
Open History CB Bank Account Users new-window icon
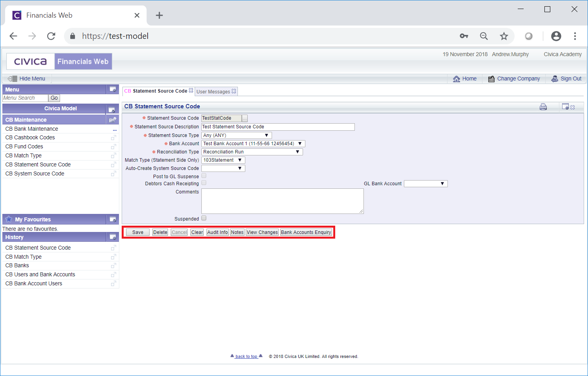tap(113, 284)
